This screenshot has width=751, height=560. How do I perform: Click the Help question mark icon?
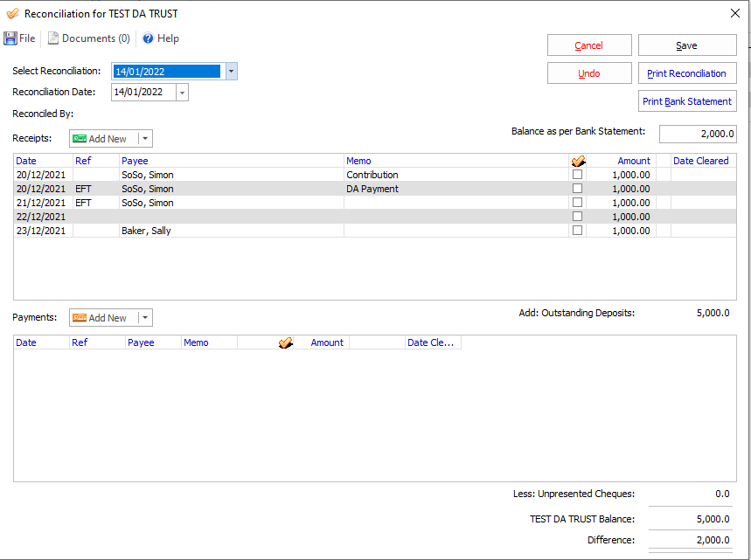coord(148,38)
